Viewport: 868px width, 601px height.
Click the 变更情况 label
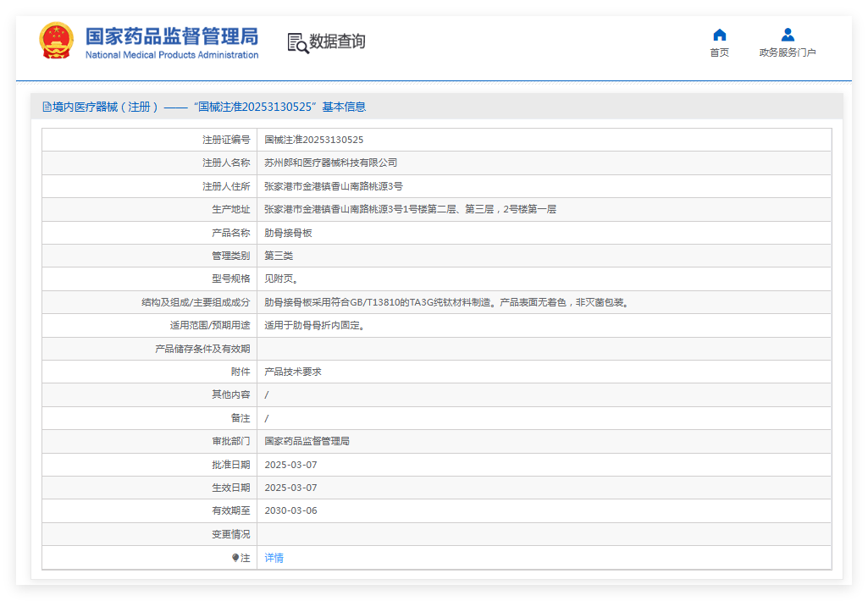tap(231, 534)
